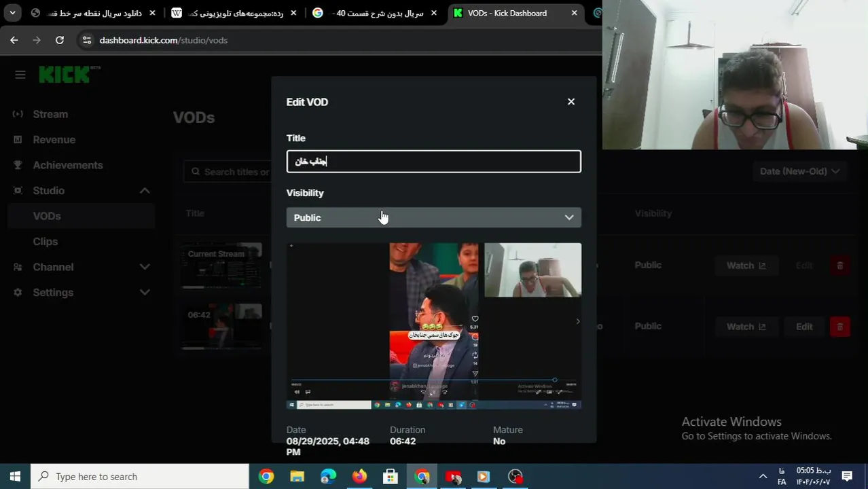Toggle the hamburger sidebar menu
This screenshot has width=868, height=489.
pos(20,75)
